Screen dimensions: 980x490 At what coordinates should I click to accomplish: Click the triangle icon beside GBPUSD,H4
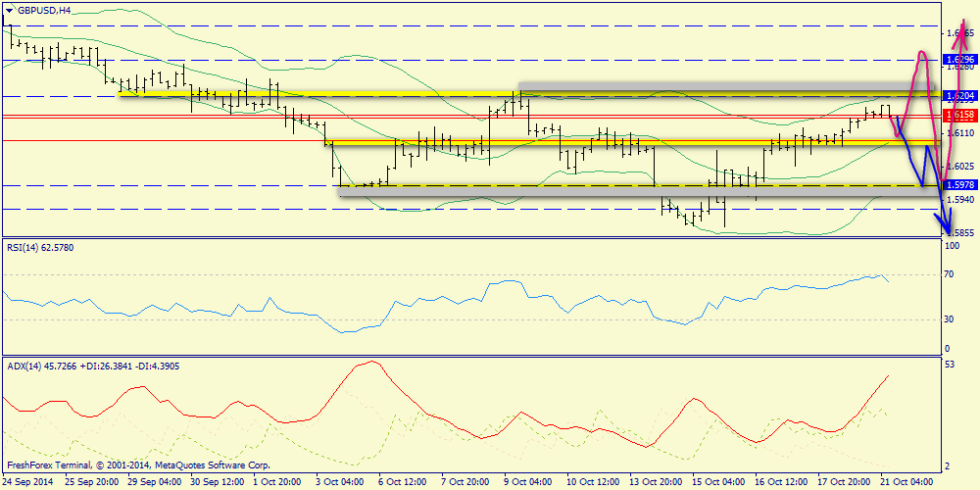coord(9,10)
